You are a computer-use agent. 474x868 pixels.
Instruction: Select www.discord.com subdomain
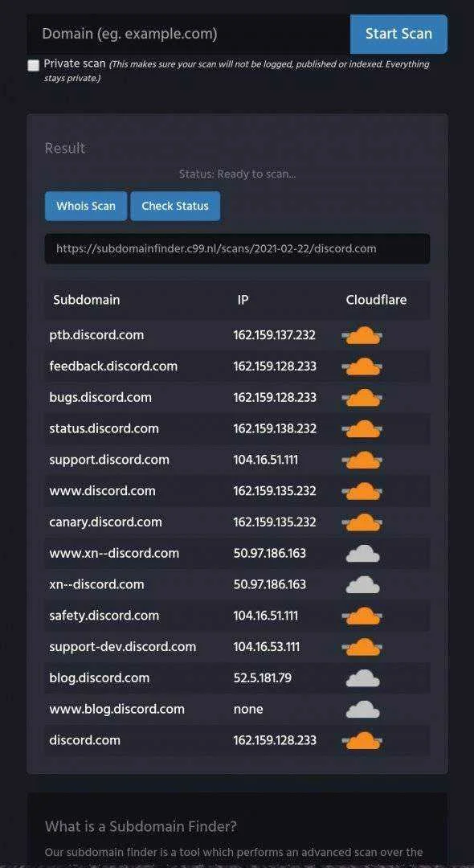(102, 491)
